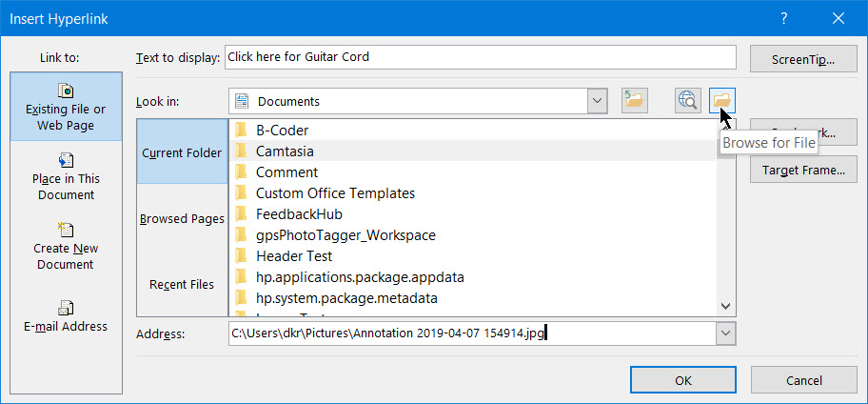Screen dimensions: 868x404
Task: Click the file list scroll down arrow
Action: click(x=726, y=306)
